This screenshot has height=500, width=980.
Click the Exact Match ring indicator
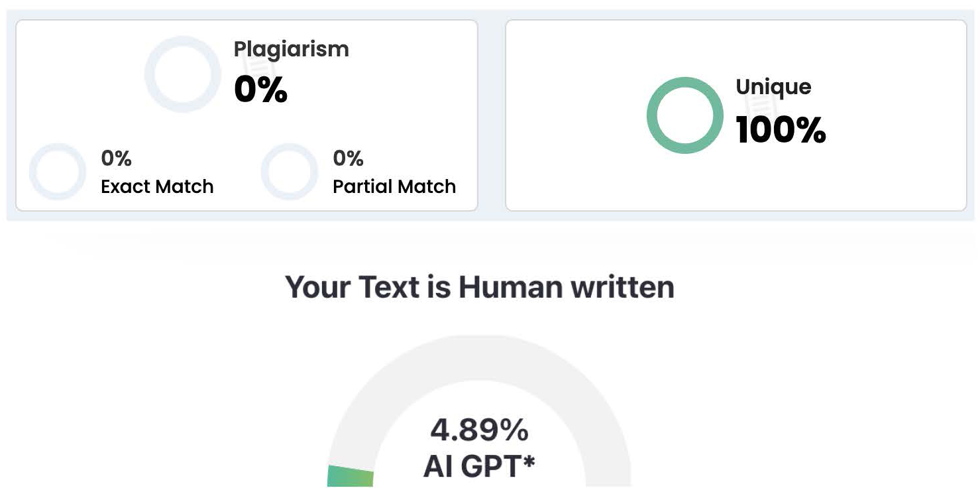(34, 172)
